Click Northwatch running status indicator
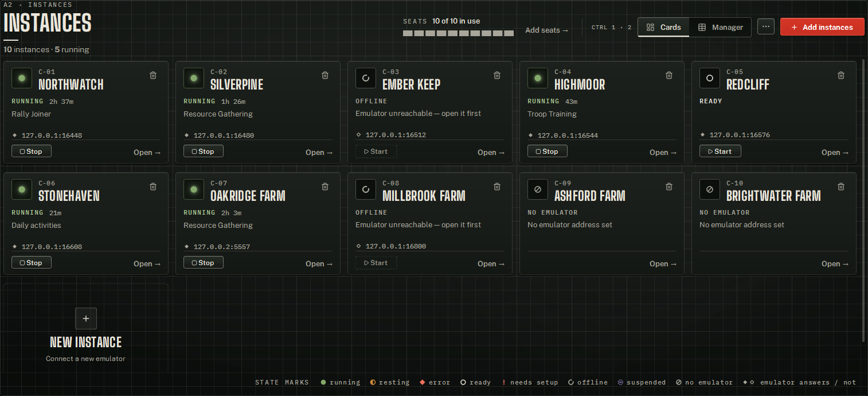This screenshot has width=868, height=396. (22, 78)
